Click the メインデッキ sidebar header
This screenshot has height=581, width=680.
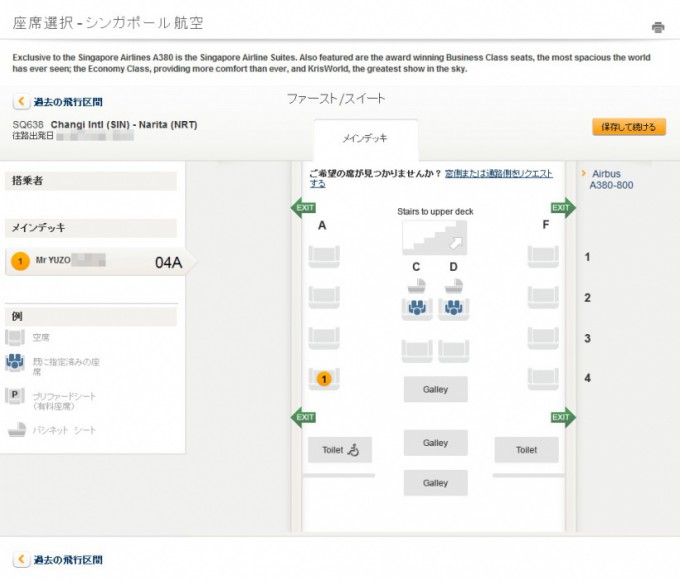click(91, 228)
